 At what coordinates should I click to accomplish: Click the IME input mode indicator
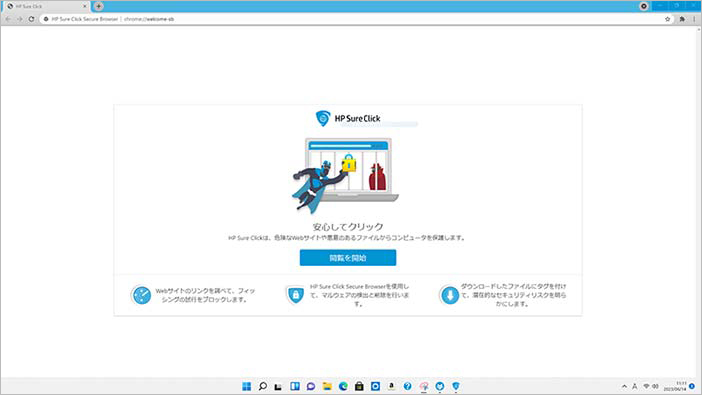point(635,386)
